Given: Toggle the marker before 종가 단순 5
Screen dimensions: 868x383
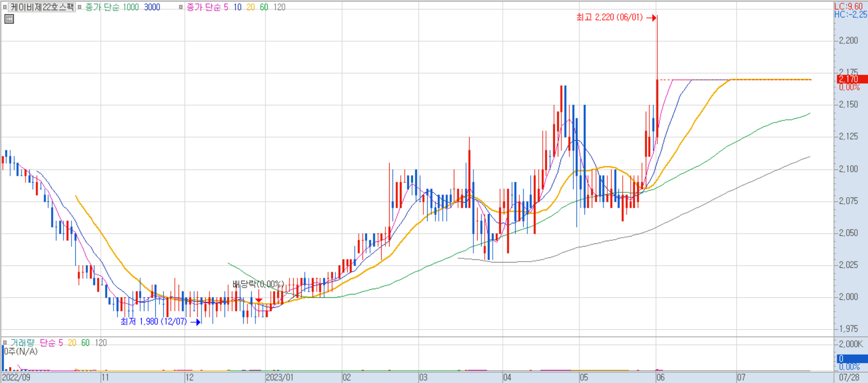Looking at the screenshot, I should pos(181,7).
